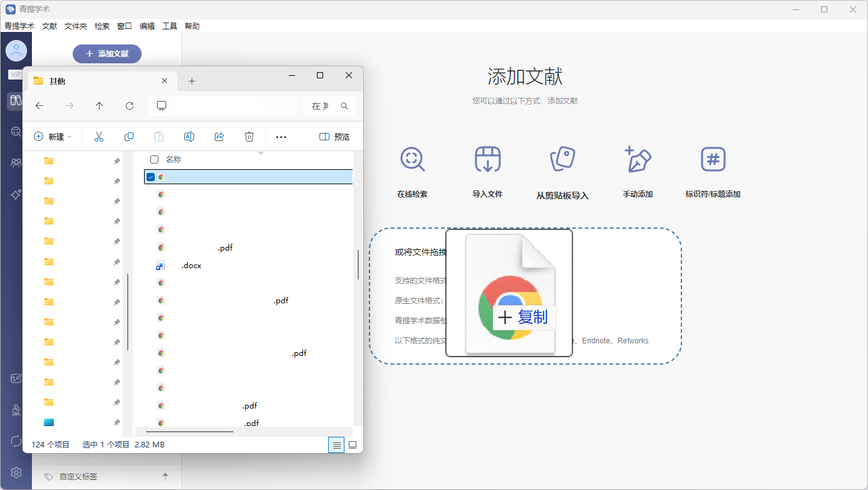Image resolution: width=868 pixels, height=490 pixels.
Task: Click the navigation pane's vertical scrollbar
Action: coord(128,312)
